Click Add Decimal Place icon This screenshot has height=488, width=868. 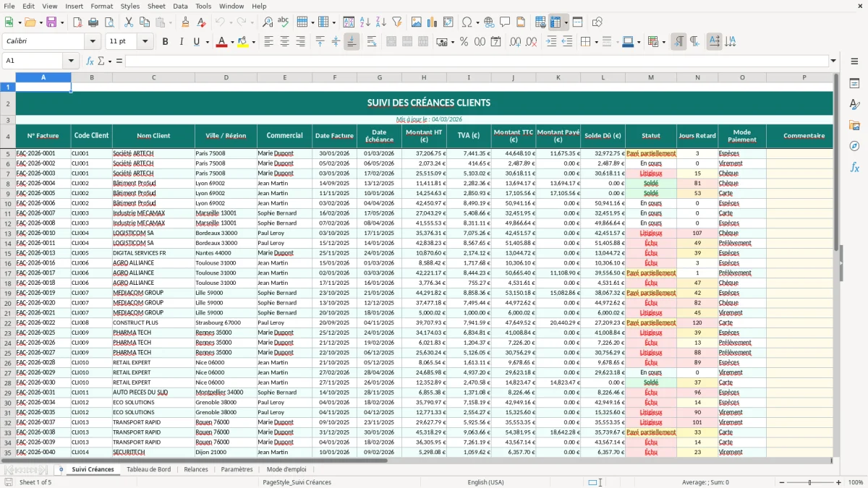515,42
